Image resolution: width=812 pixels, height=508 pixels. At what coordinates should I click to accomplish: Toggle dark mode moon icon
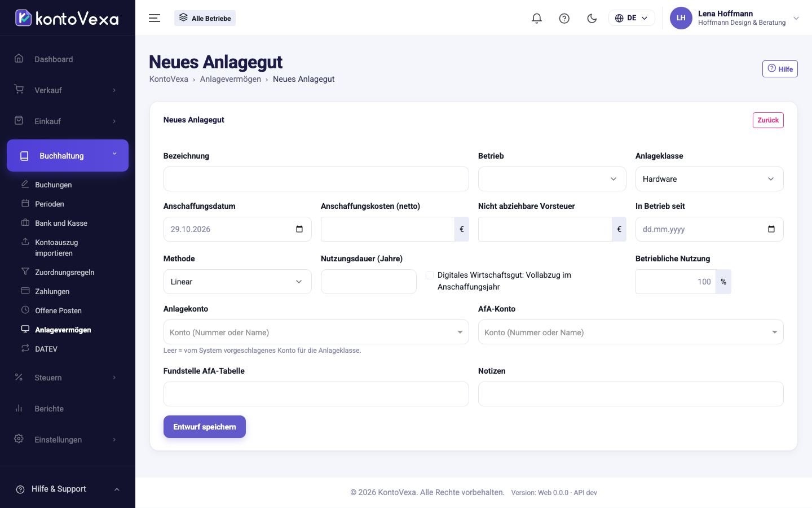coord(592,18)
